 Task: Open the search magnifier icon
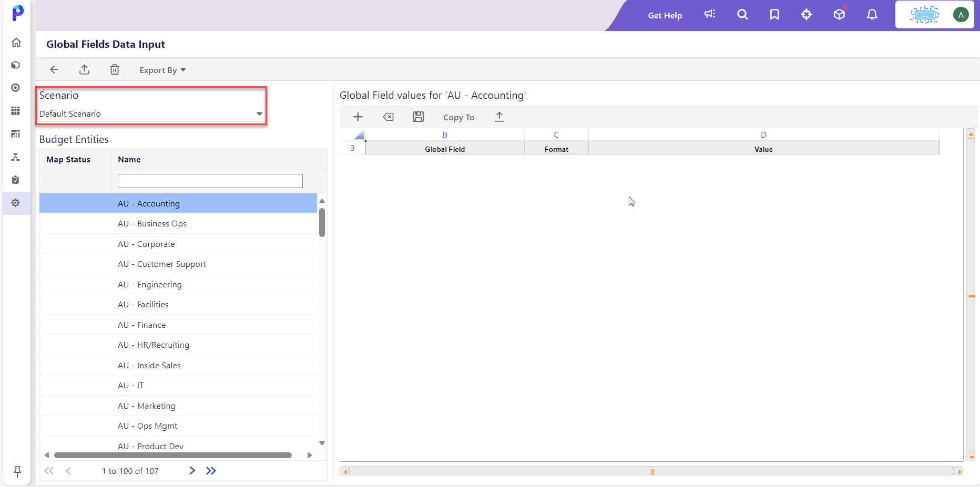742,15
